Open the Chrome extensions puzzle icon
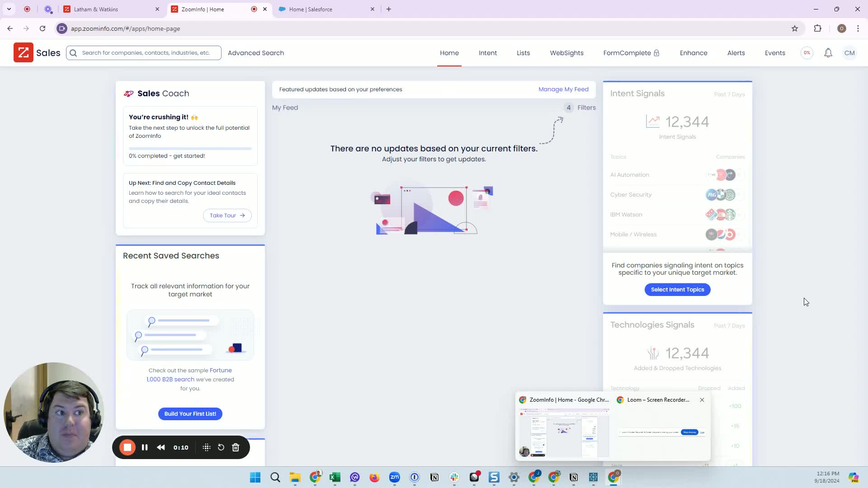Image resolution: width=868 pixels, height=488 pixels. pos(817,28)
